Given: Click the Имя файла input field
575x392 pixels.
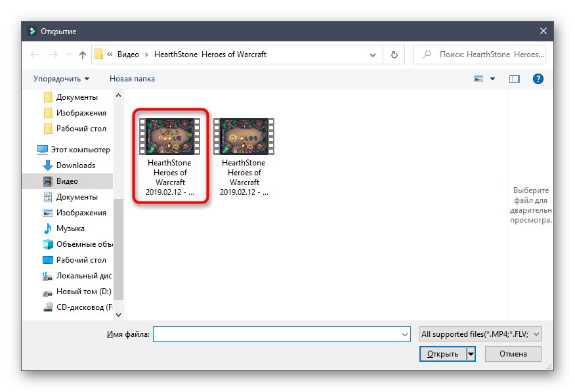Looking at the screenshot, I should pos(282,334).
